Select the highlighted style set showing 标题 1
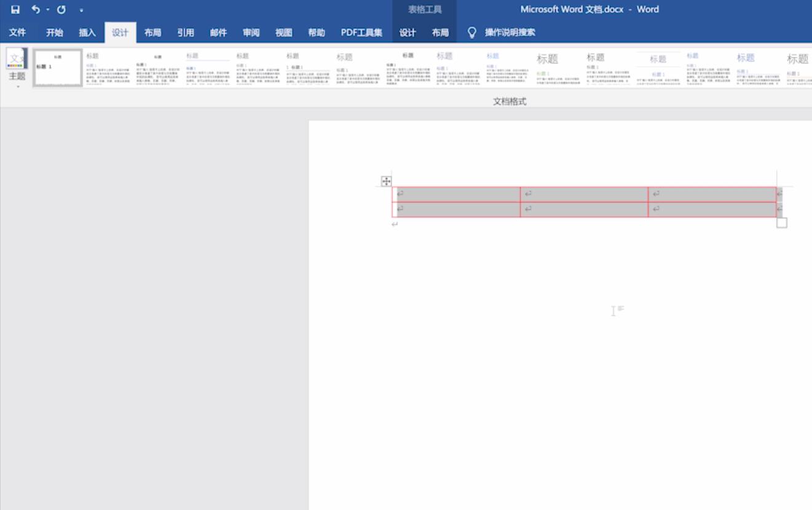Viewport: 812px width, 510px height. [58, 68]
